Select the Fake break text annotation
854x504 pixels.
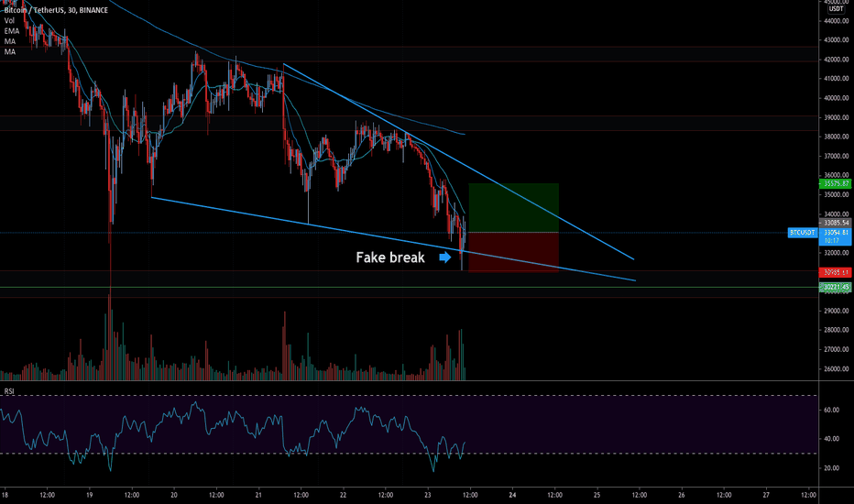(390, 257)
